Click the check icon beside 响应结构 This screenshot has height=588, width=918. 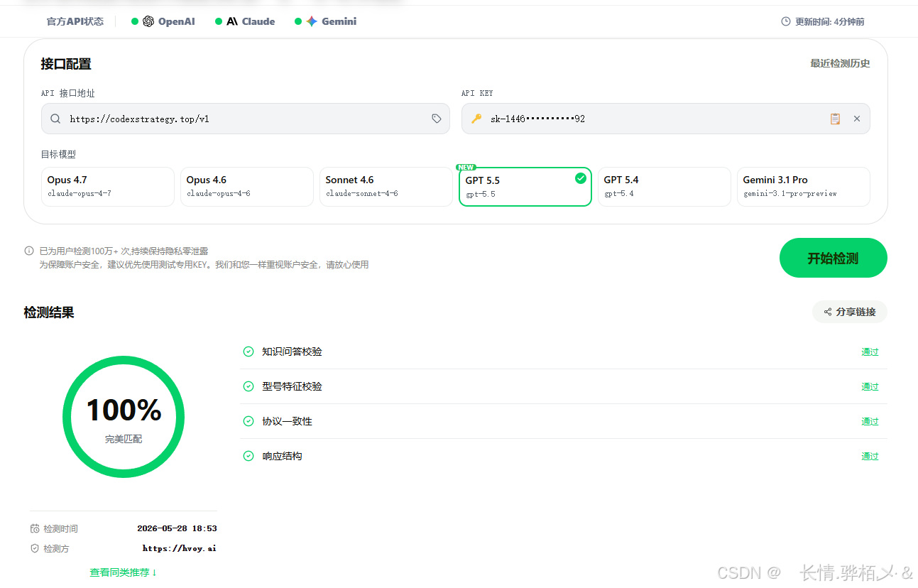click(248, 456)
